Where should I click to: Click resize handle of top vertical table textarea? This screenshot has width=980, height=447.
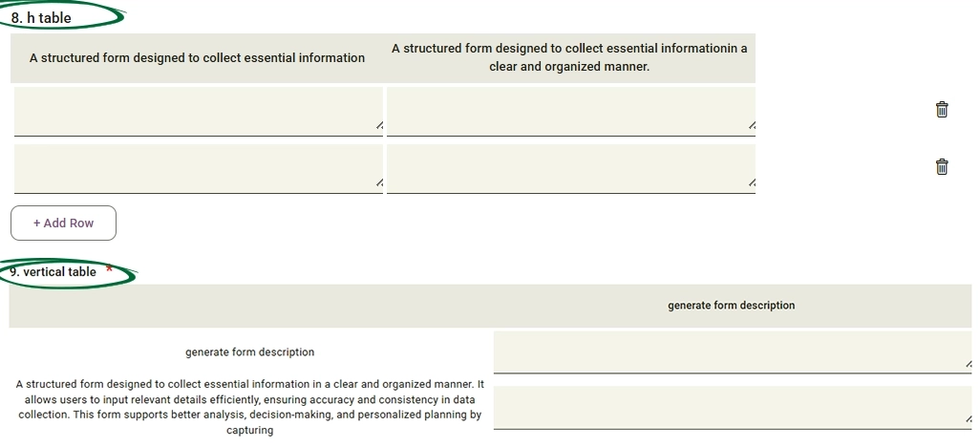[969, 363]
